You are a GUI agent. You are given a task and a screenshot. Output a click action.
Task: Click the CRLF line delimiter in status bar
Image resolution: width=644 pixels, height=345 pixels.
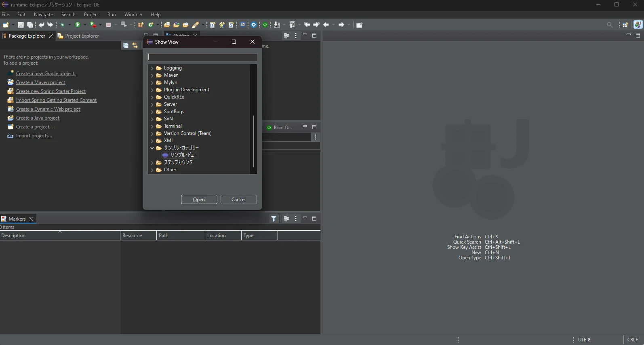pos(633,340)
